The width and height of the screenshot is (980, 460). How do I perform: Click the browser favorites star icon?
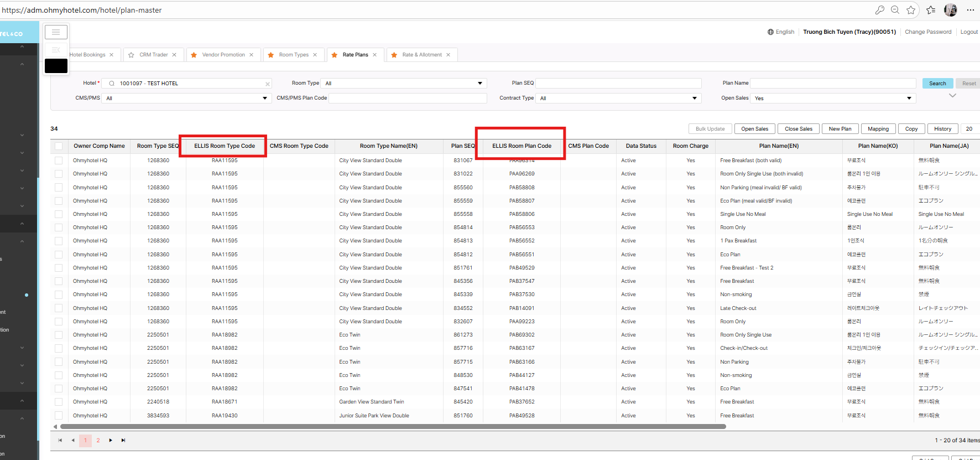[x=911, y=10]
